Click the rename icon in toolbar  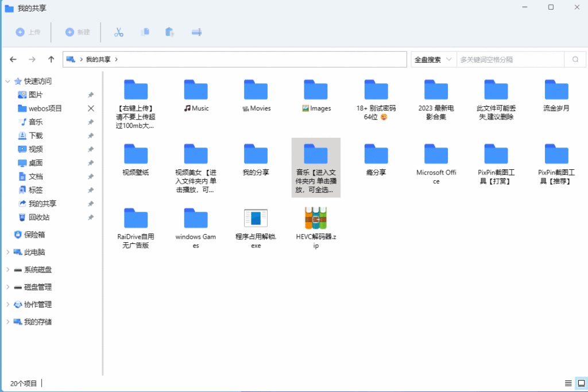coord(196,32)
